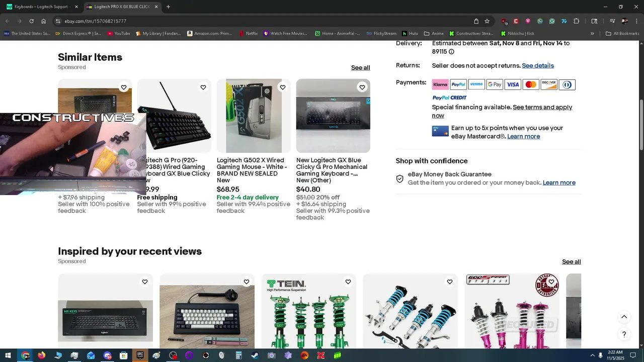Open the Chrome three-dot menu
The height and width of the screenshot is (362, 644).
[636, 21]
